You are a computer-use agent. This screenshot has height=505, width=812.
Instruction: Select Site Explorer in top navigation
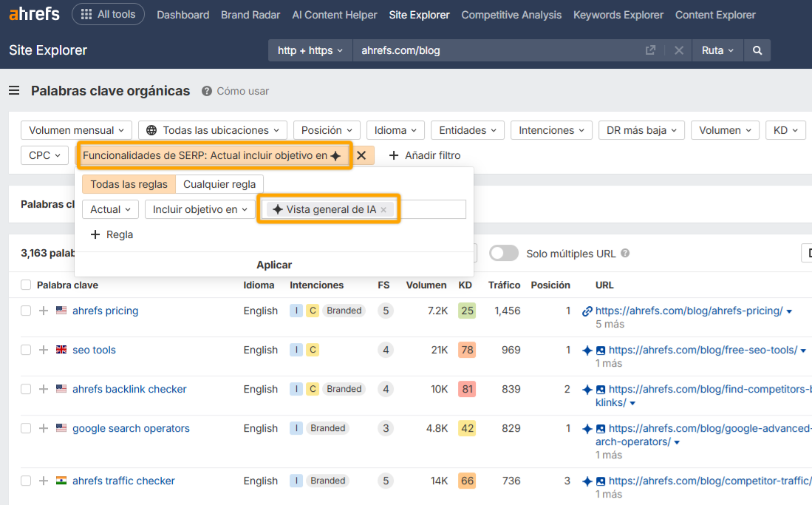[420, 15]
